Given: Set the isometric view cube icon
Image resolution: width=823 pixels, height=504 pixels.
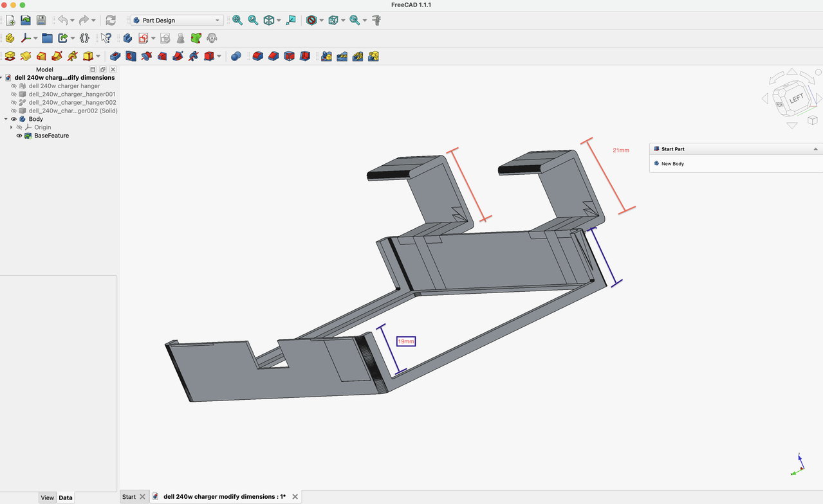Looking at the screenshot, I should (x=269, y=21).
